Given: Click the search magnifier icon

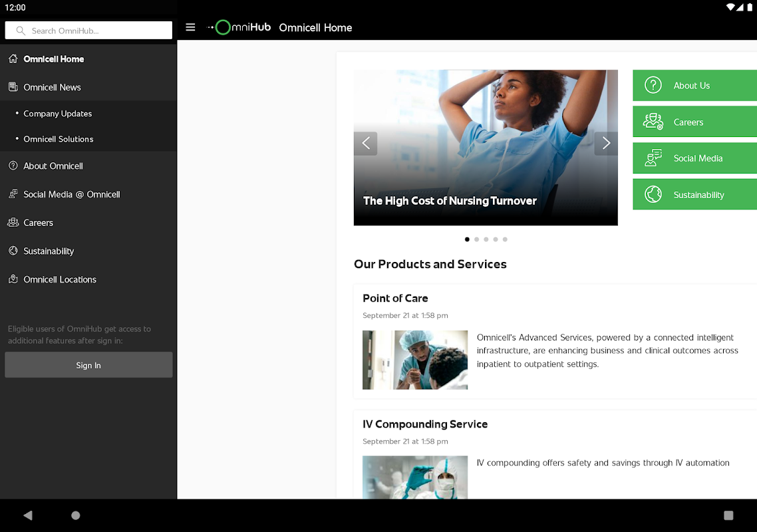Looking at the screenshot, I should [x=20, y=31].
